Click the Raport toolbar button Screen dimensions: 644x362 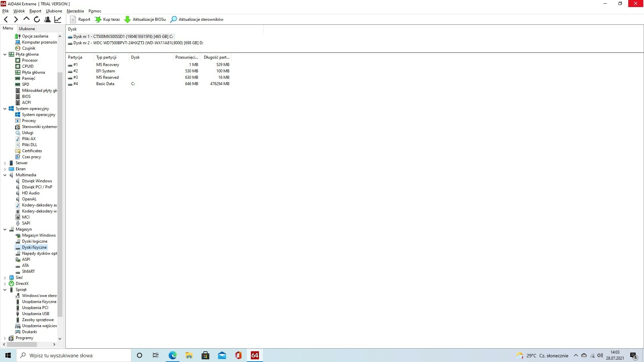pos(80,19)
